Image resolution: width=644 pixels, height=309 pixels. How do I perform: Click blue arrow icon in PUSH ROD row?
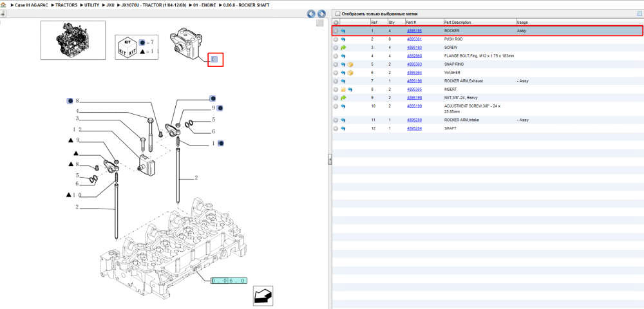[343, 39]
